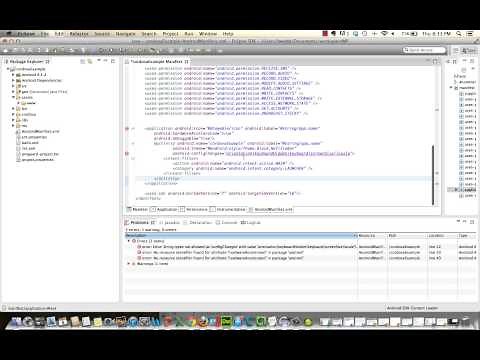Minimize the Package Explorer view
Screen dimensions: 480x360
tap(106, 61)
